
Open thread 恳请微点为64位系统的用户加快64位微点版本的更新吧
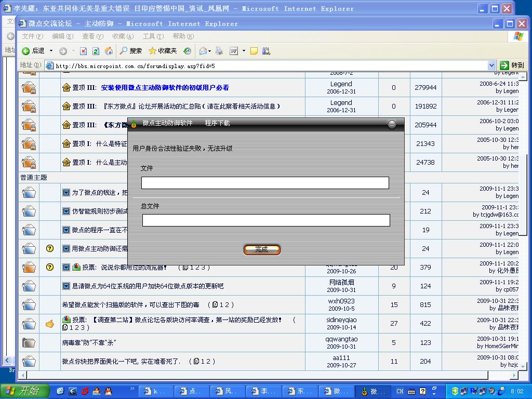click(x=148, y=286)
